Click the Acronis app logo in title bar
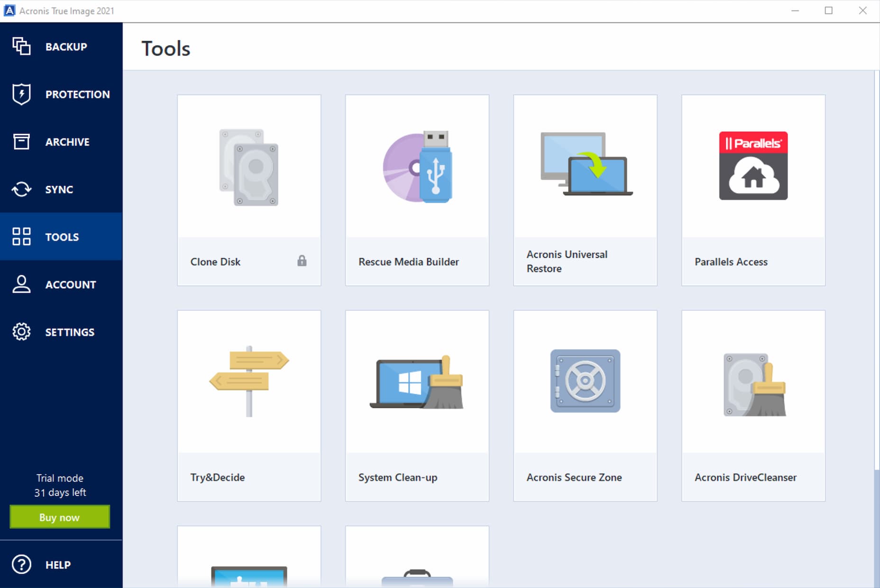This screenshot has height=588, width=880. [x=9, y=10]
